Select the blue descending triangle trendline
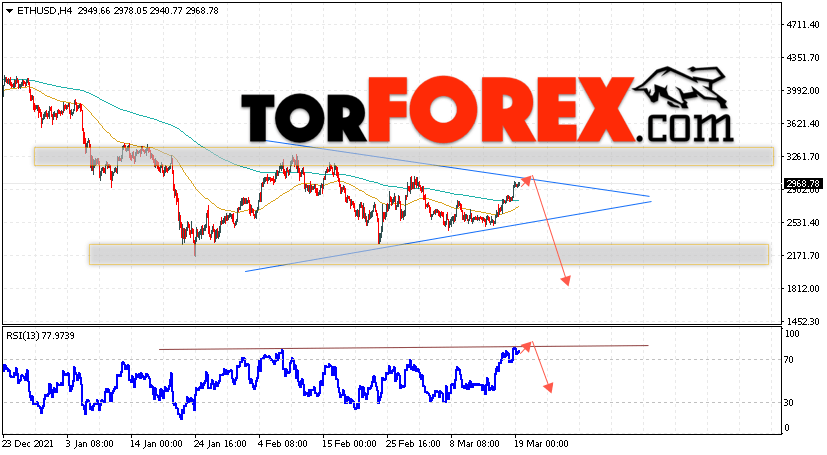 click(x=457, y=168)
